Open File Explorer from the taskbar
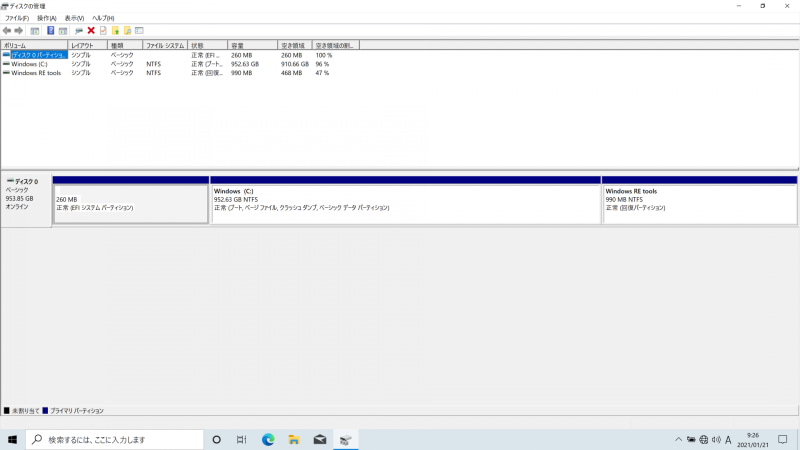Image resolution: width=800 pixels, height=450 pixels. (294, 439)
